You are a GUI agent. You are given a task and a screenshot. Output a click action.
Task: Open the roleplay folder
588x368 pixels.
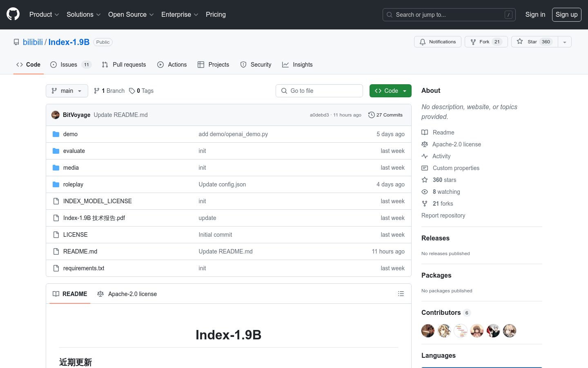[x=73, y=184]
